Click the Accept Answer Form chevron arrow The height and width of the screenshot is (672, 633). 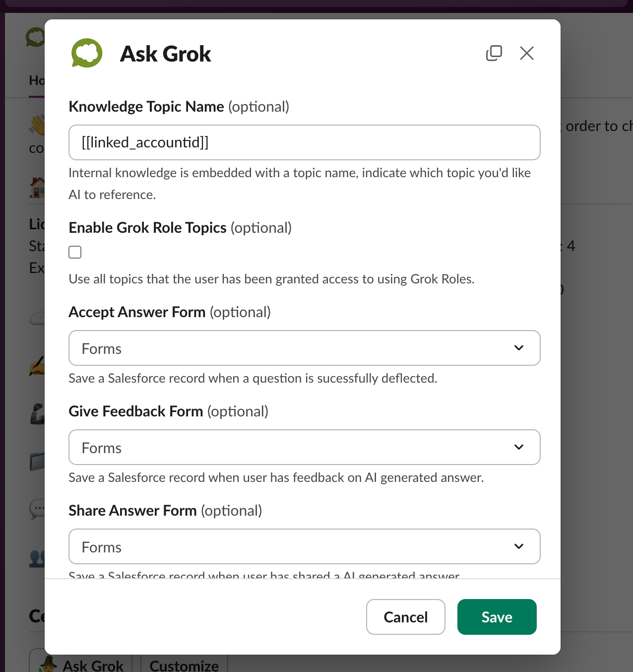point(519,348)
